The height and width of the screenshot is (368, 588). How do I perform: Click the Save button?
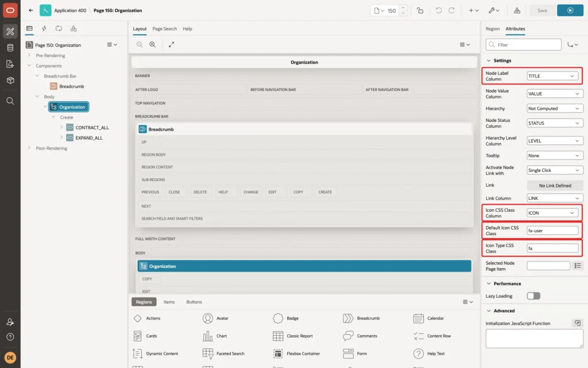[542, 10]
